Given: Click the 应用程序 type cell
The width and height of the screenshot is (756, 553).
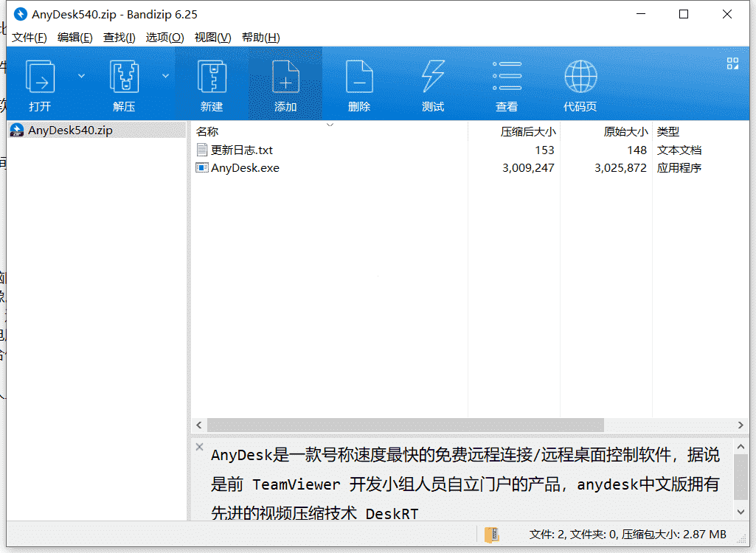Looking at the screenshot, I should (679, 168).
